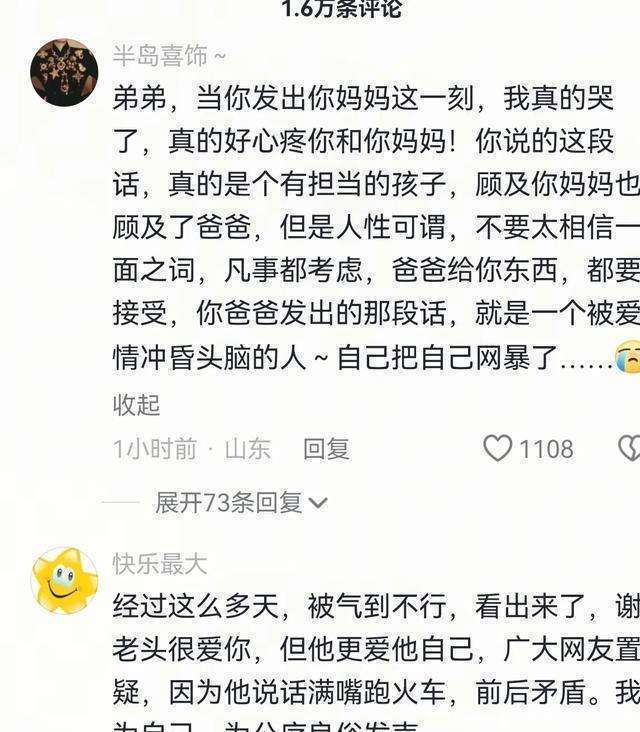
Task: Select the 1.6万条评论 header
Action: (342, 8)
